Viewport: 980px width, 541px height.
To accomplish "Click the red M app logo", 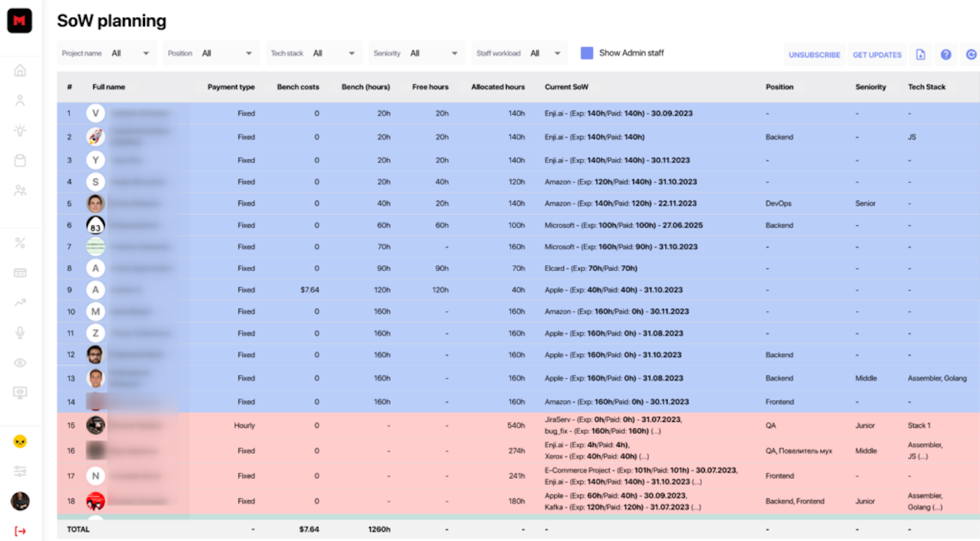I will tap(20, 21).
